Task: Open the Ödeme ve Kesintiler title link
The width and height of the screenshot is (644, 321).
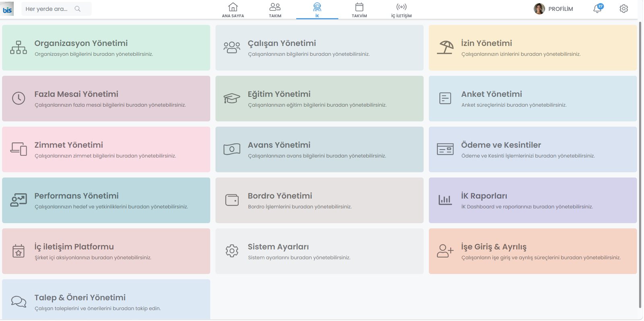Action: [x=501, y=145]
